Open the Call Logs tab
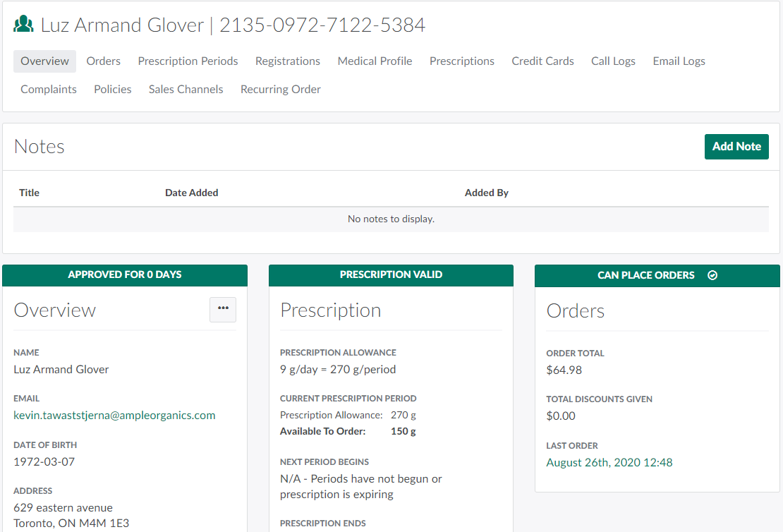 613,61
